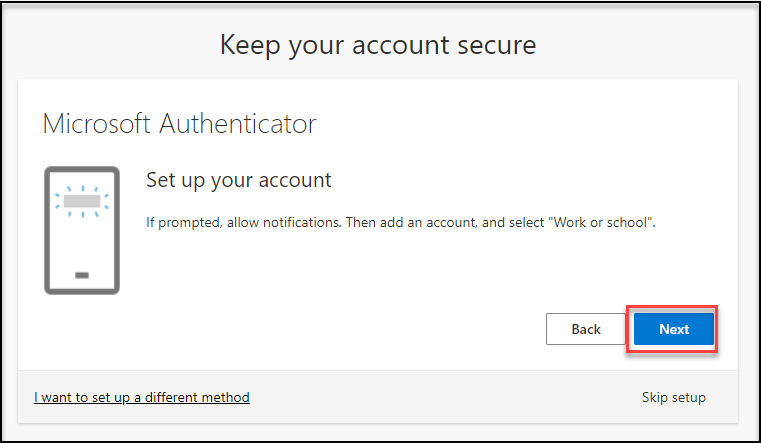Click the 'Set up your account' subheading

[x=238, y=180]
